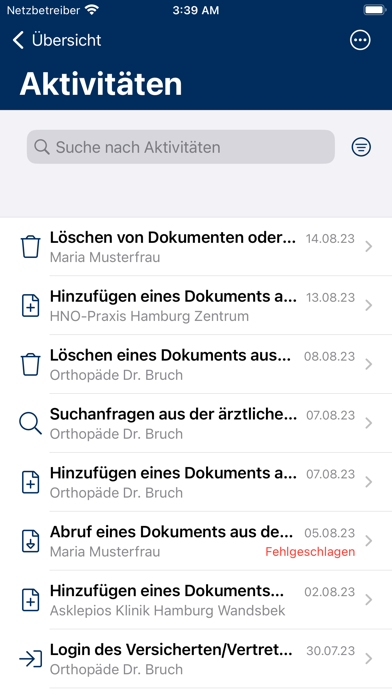
Task: Select 'Asklepios Klinik Hamburg Wandsbek' subtitle
Action: point(167,611)
